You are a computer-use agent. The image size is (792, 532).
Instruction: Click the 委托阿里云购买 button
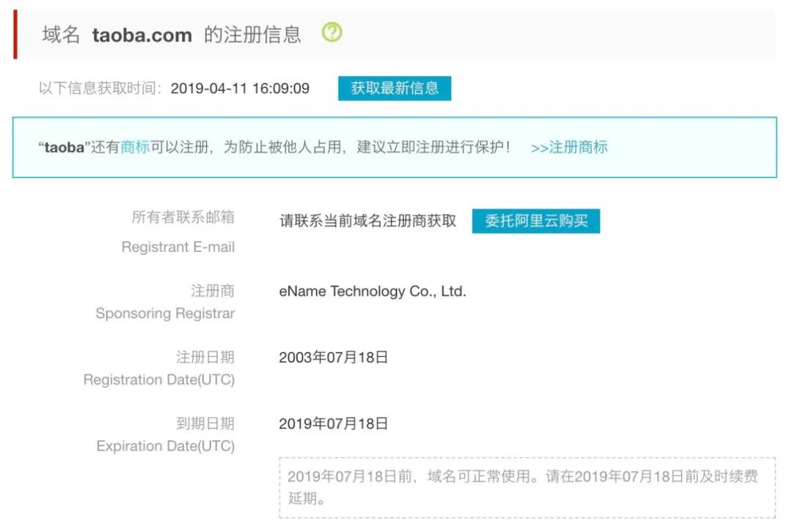536,221
